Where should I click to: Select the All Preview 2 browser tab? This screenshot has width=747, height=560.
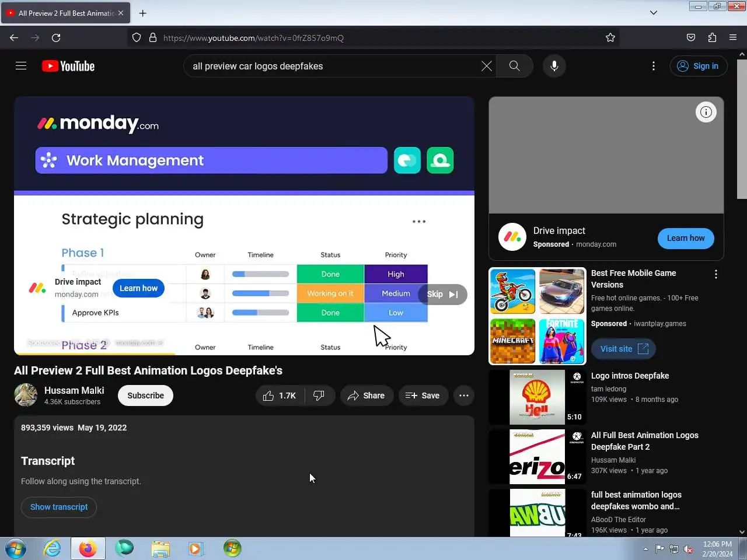point(65,13)
